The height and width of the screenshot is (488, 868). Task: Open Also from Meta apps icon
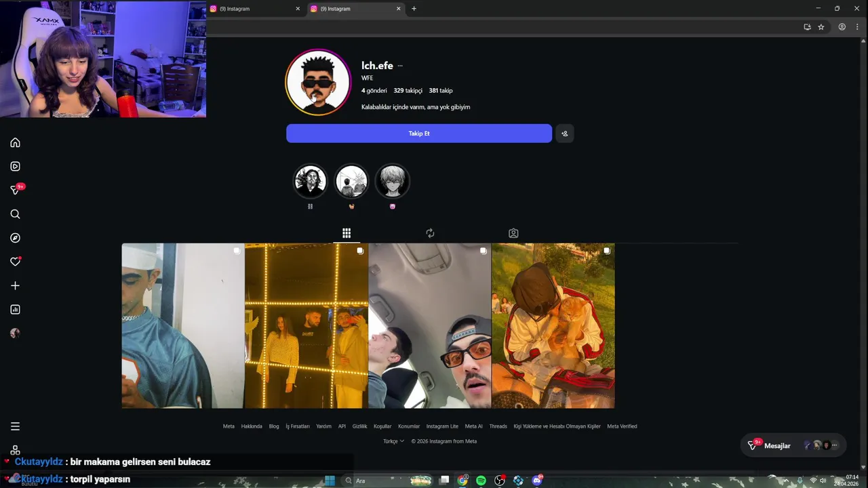click(x=15, y=450)
